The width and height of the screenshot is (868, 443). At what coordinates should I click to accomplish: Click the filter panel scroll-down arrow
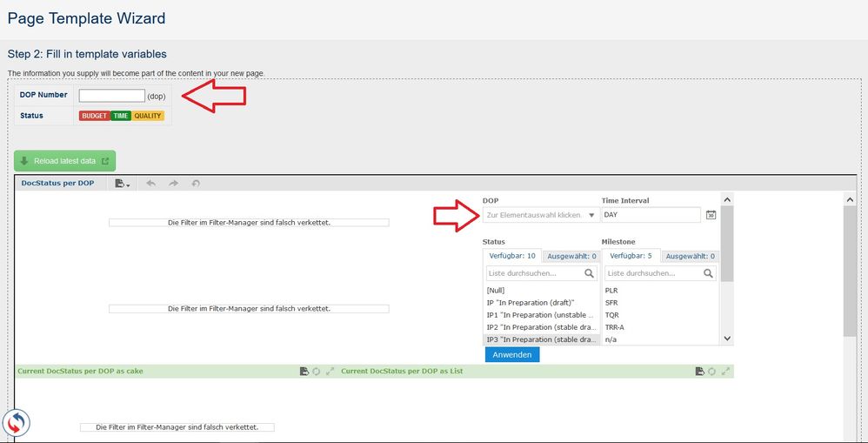click(x=727, y=339)
